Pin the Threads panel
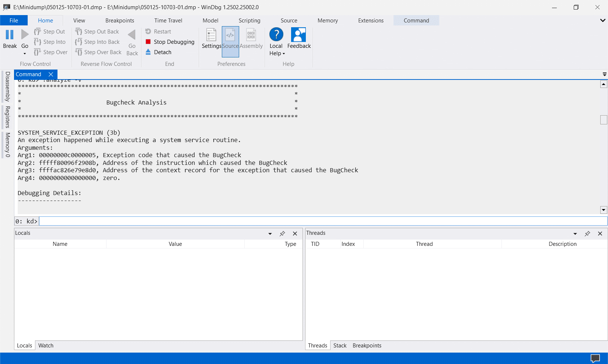This screenshot has height=364, width=608. click(587, 233)
